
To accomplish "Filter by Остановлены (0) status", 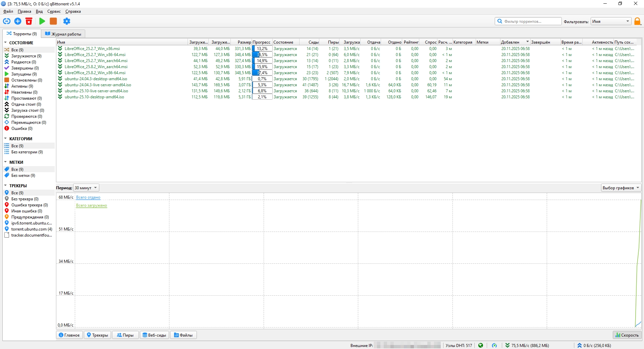I will click(26, 80).
